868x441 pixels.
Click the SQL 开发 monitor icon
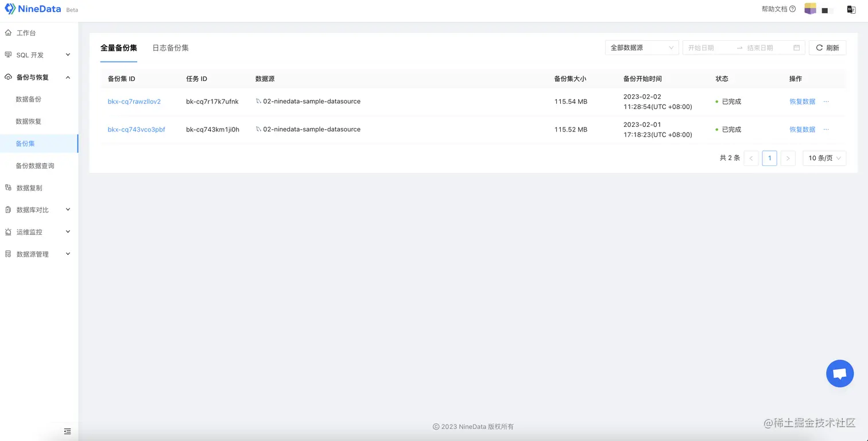click(8, 55)
